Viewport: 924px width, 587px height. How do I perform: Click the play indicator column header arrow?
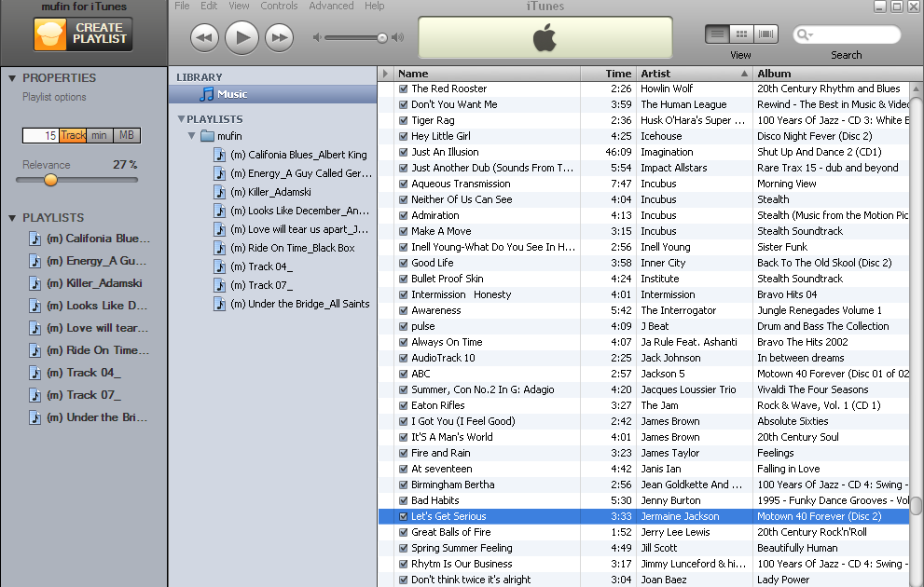click(385, 74)
